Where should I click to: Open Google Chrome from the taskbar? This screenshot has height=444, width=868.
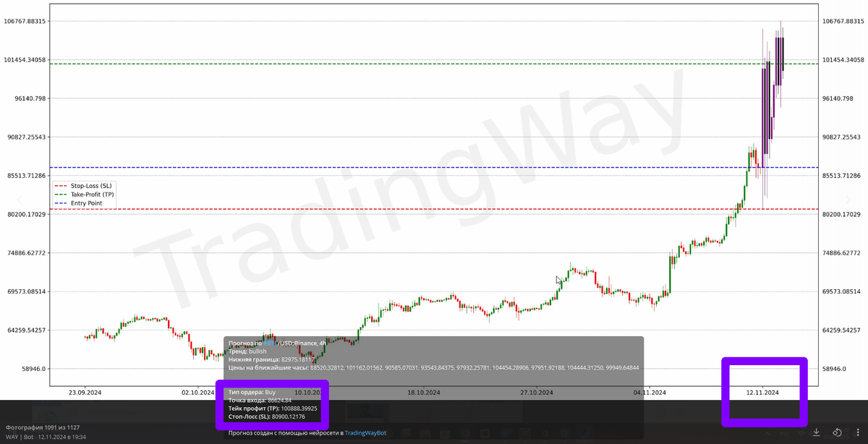[x=465, y=432]
